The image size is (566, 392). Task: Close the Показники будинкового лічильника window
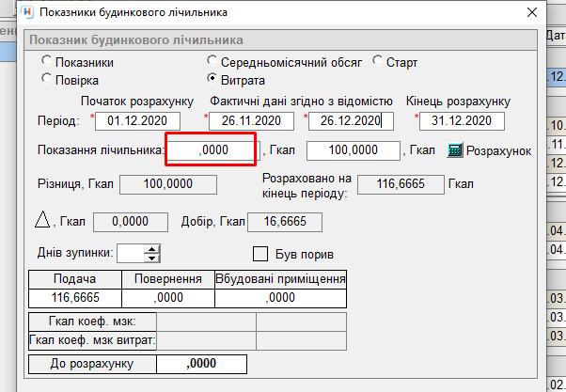coord(533,13)
